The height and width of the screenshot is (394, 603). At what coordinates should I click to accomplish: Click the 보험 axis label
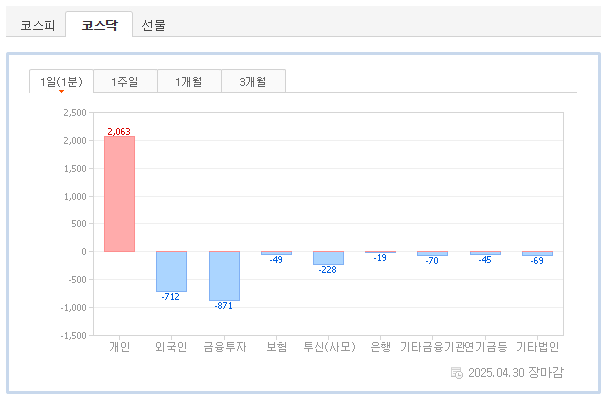coord(277,347)
